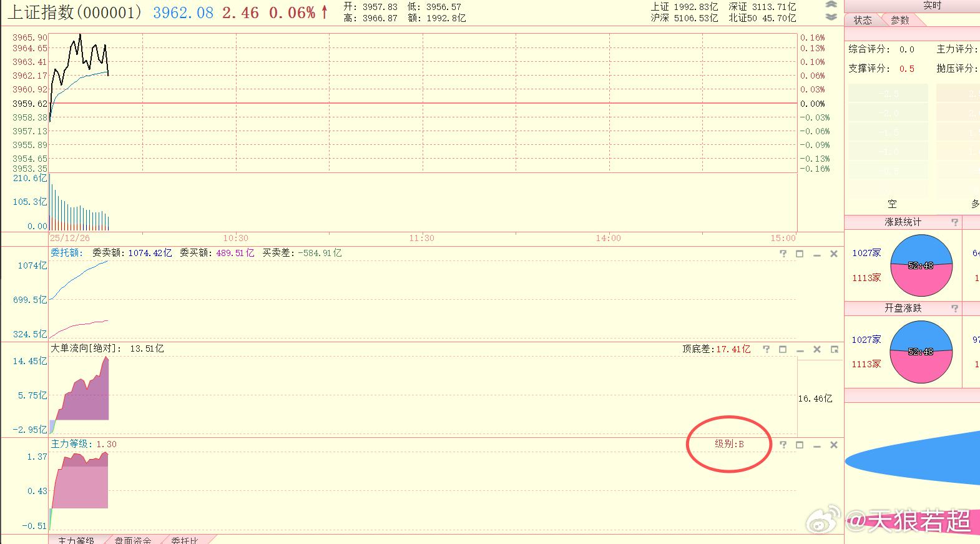
Task: Click the 沪深 5106.53亿 turnover text
Action: coord(684,18)
